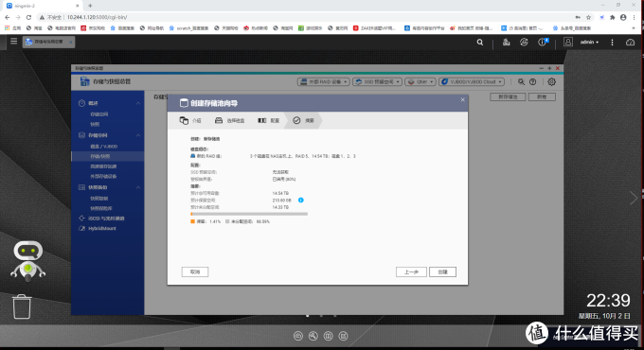Open the scratch bookmark in bookmarks bar
The image size is (644, 350).
[188, 28]
